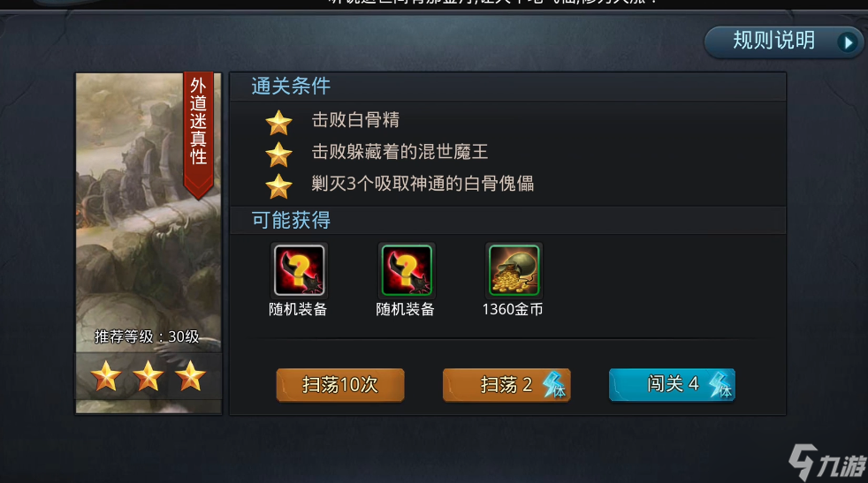Click the star beside 击败躲藏着的混世魔王

[x=278, y=155]
